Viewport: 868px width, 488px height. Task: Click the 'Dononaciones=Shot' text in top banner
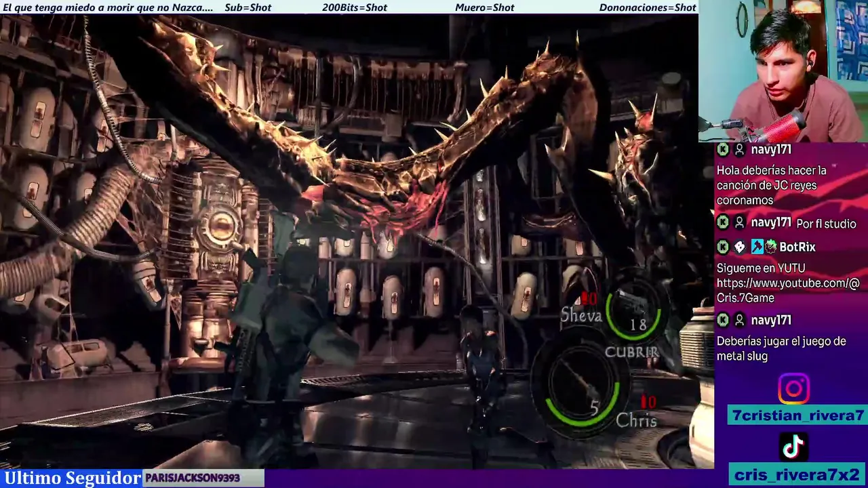pyautogui.click(x=648, y=7)
